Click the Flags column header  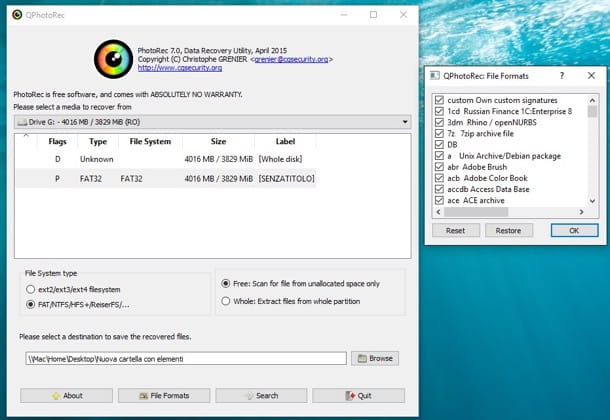coord(58,142)
